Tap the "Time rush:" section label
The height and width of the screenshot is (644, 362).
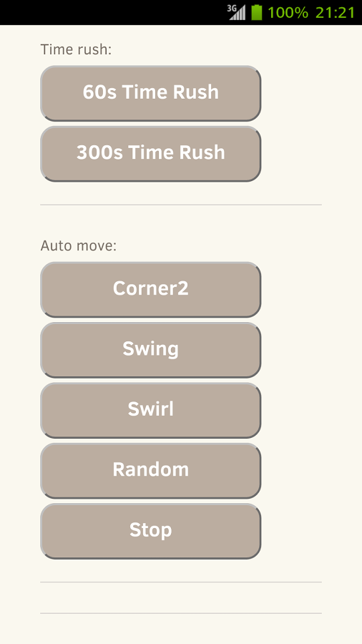tap(76, 49)
